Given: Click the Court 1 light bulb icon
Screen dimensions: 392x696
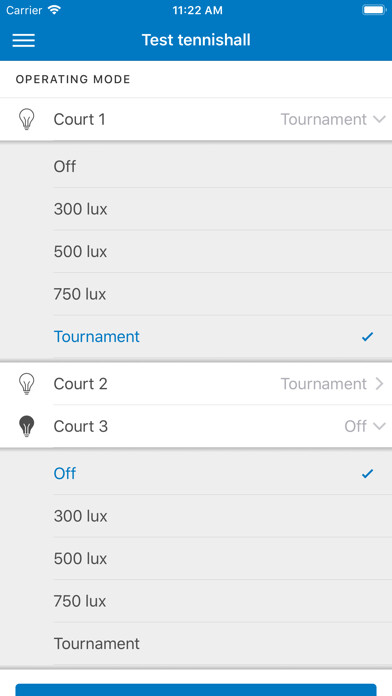Looking at the screenshot, I should (26, 119).
